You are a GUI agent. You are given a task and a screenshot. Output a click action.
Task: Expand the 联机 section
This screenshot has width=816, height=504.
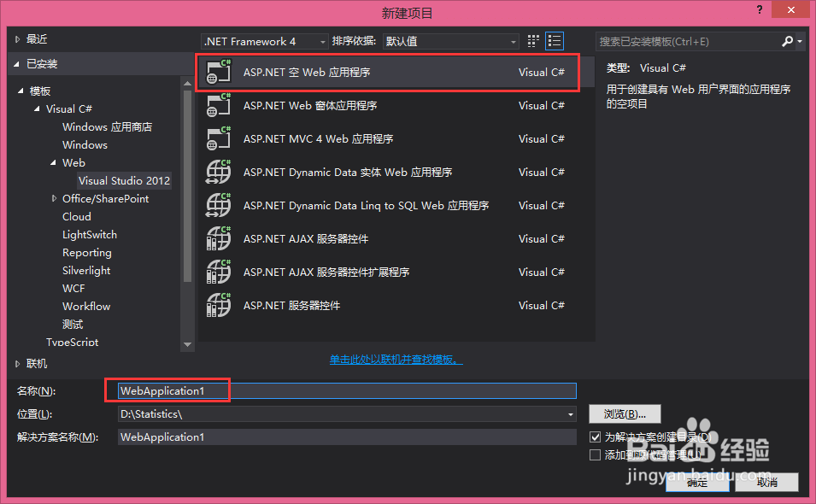click(x=17, y=364)
